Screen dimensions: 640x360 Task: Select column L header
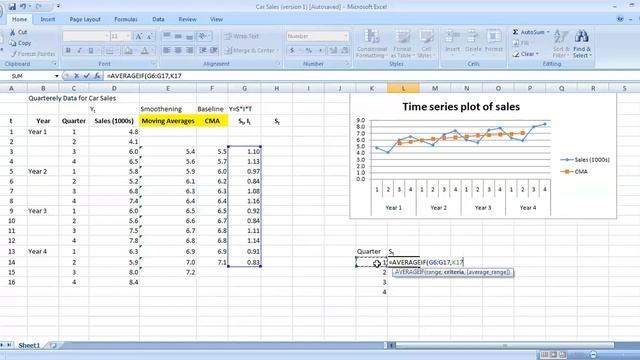403,88
